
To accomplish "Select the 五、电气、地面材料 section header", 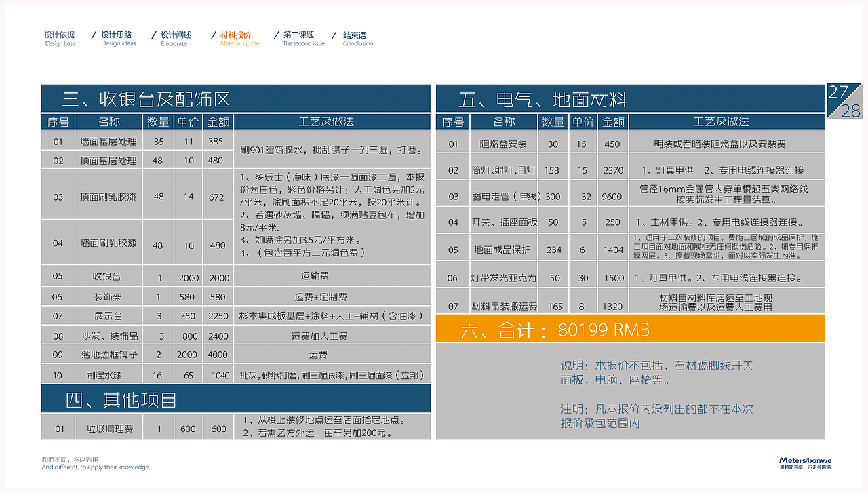I will click(x=630, y=100).
